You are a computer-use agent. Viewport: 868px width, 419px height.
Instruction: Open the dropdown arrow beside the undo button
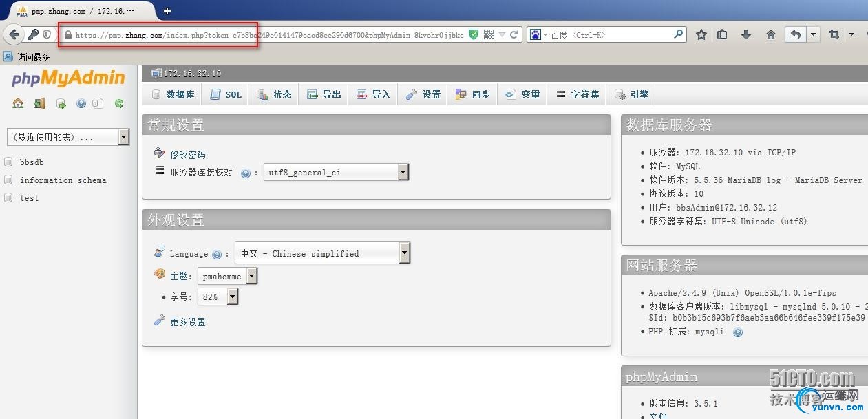[x=814, y=34]
